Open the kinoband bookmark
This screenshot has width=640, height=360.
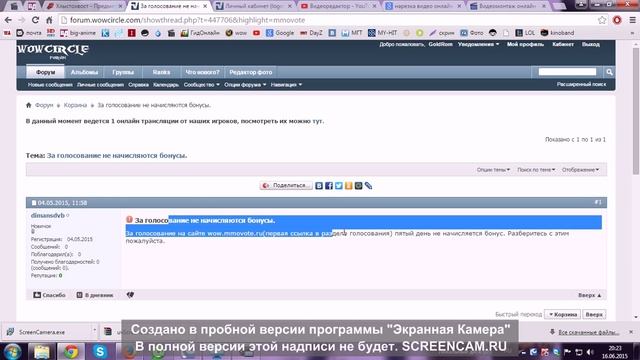(x=558, y=33)
